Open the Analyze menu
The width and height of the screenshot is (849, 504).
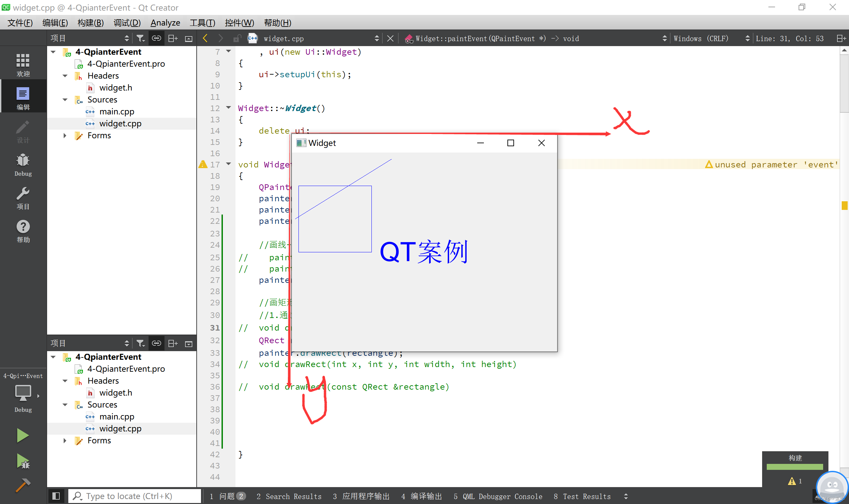(165, 23)
